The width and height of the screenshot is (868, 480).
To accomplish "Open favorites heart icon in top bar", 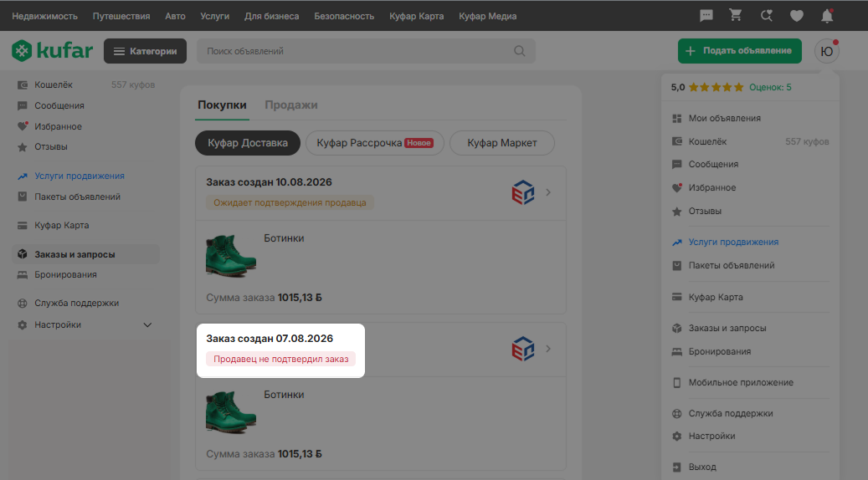I will tap(797, 16).
